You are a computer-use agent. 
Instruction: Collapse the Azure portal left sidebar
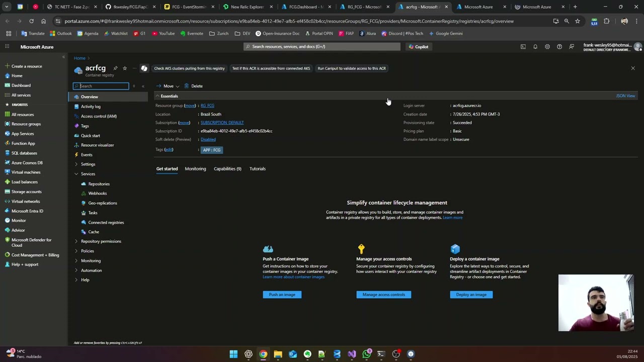(x=63, y=57)
